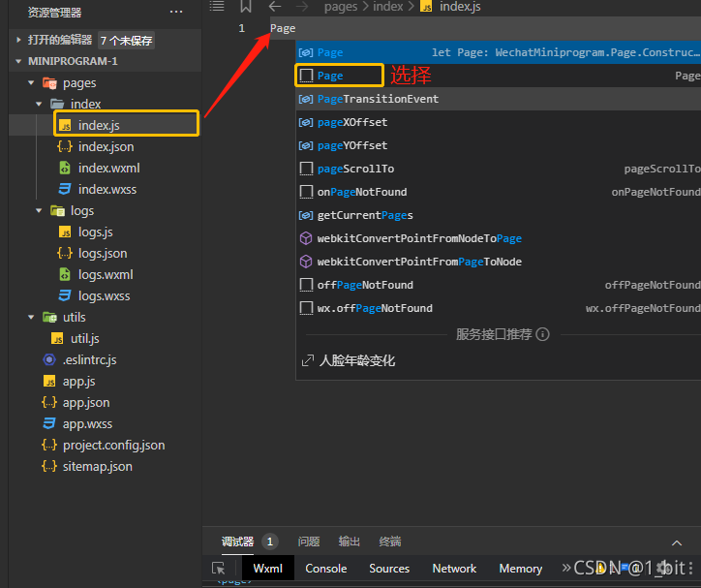This screenshot has height=588, width=701.
Task: Open the 人脸年龄变化 service recommendation
Action: tap(356, 360)
